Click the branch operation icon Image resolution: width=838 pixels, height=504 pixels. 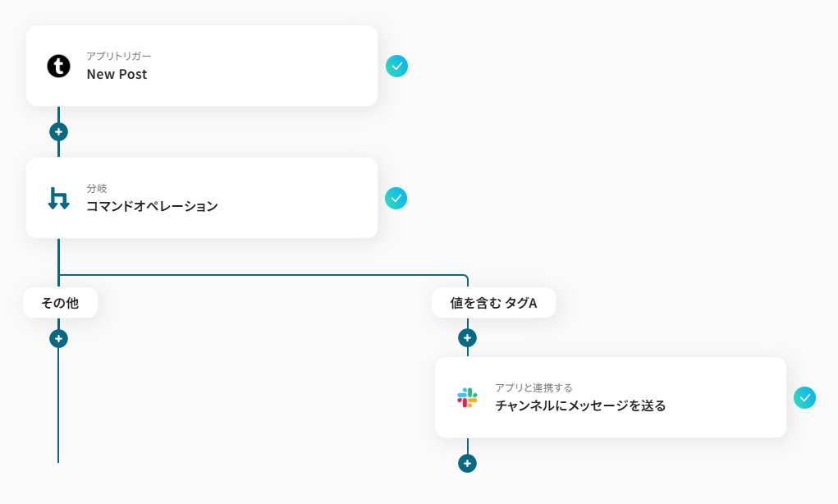[x=58, y=198]
